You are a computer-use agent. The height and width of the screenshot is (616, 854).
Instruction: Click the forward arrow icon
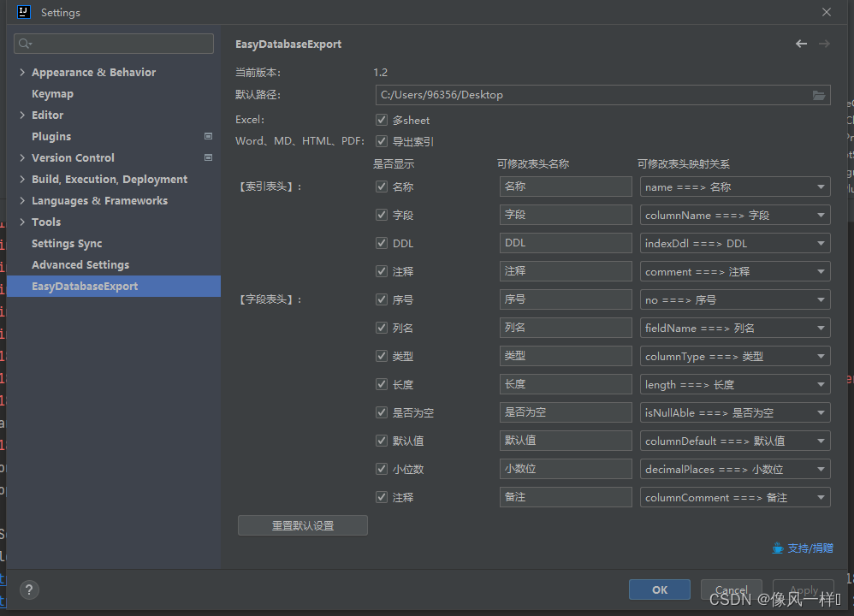[824, 44]
